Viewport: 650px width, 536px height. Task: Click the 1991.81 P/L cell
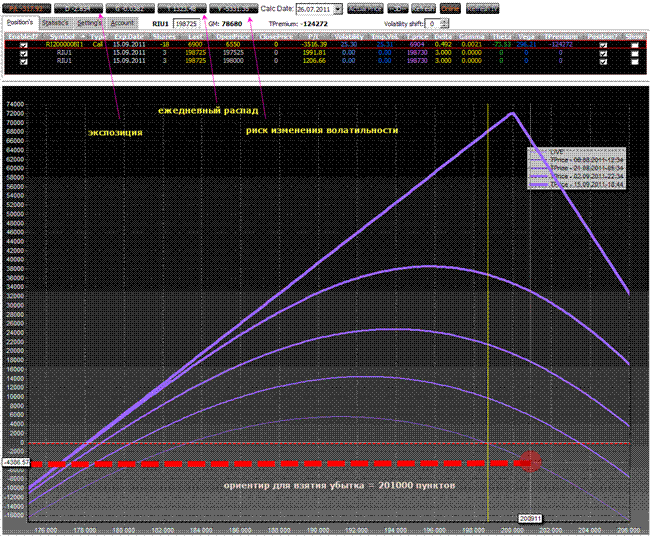point(315,53)
